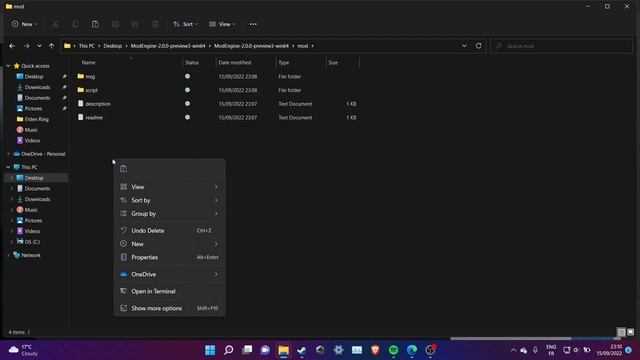
Task: Click the Rename toolbar icon
Action: coord(115,24)
